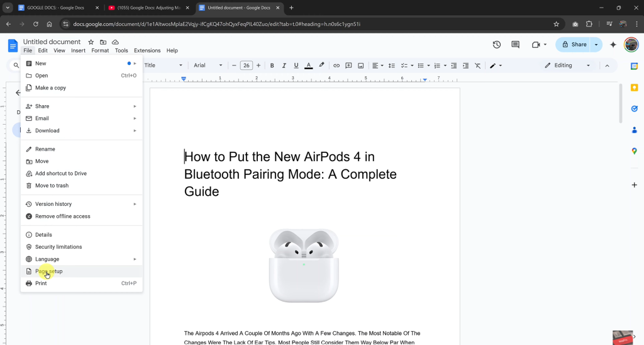Switch to the YouTube browser tab
Image resolution: width=644 pixels, height=345 pixels.
pos(148,8)
